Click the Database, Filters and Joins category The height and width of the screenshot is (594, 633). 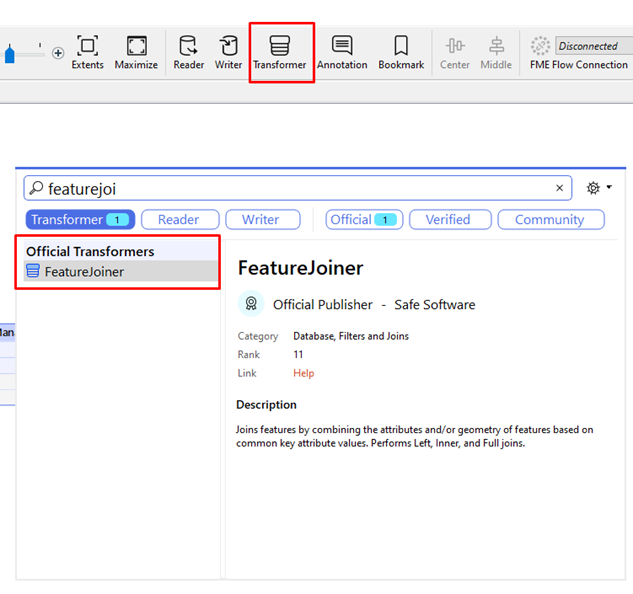[x=351, y=336]
